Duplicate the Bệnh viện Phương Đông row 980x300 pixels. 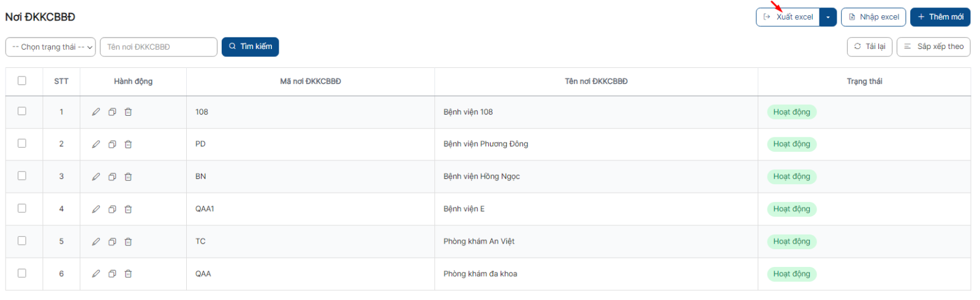112,144
